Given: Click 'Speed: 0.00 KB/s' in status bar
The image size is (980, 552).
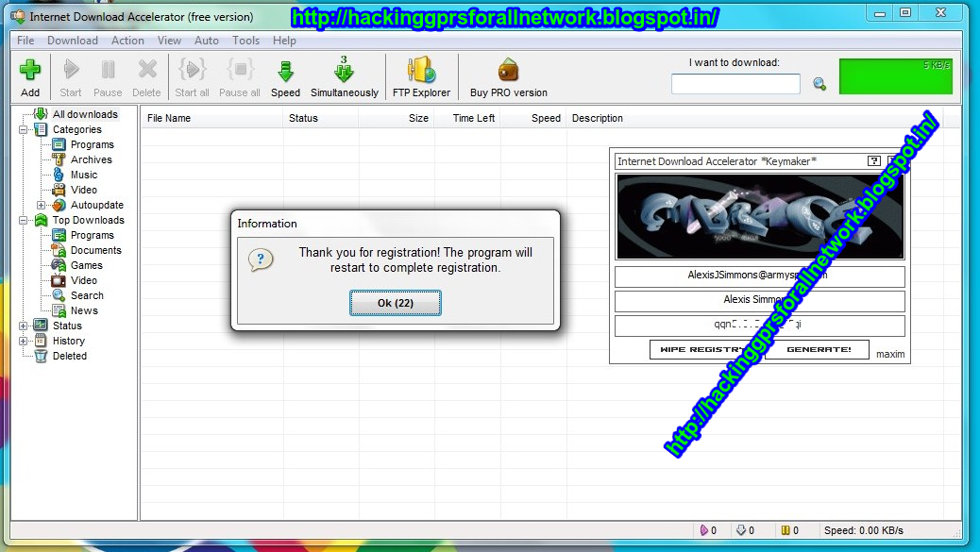Looking at the screenshot, I should (863, 530).
